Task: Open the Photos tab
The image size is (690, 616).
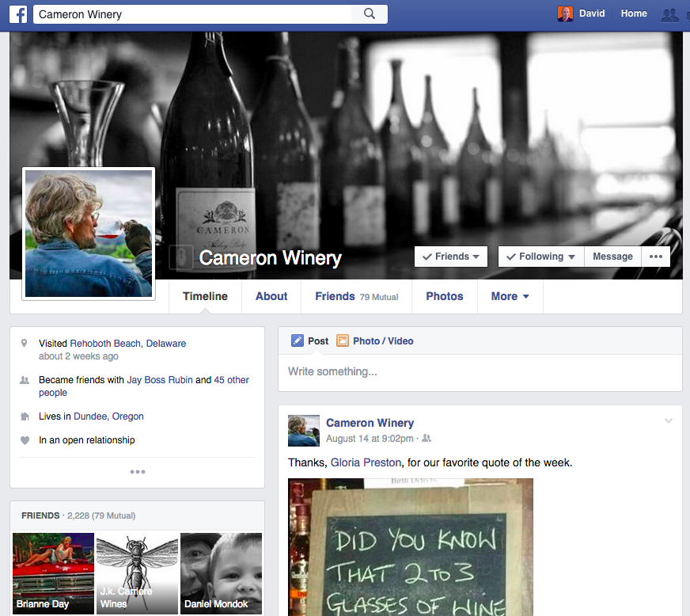Action: (x=445, y=296)
